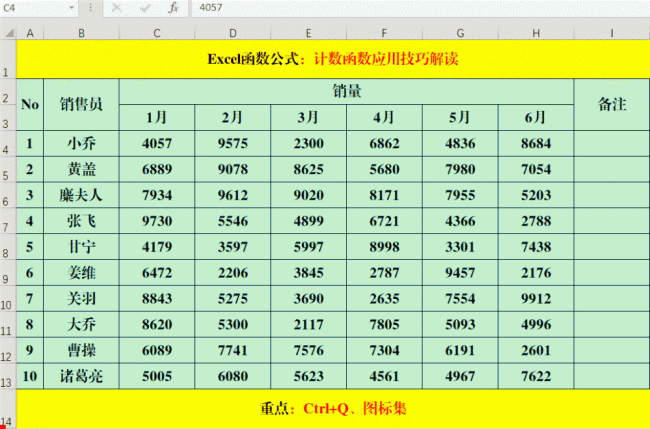Click the title cell "Excel函数公式"
650x429 pixels.
[333, 59]
